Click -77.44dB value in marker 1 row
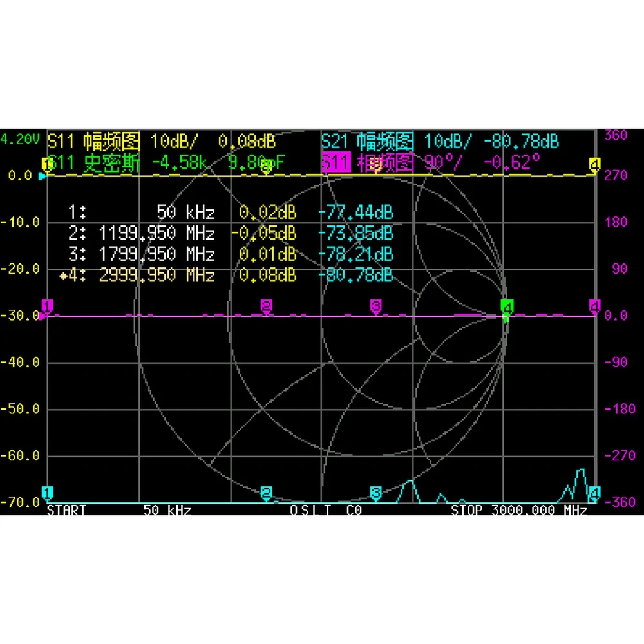644x644 pixels. pyautogui.click(x=355, y=213)
